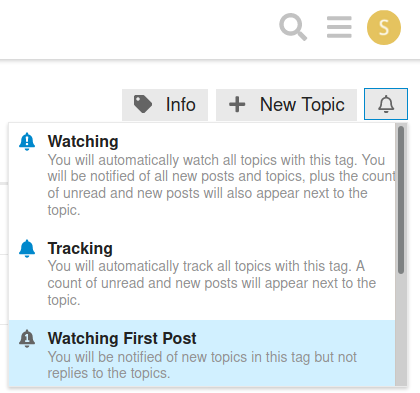The image size is (420, 393).
Task: Open the search magnifier icon
Action: pyautogui.click(x=293, y=27)
